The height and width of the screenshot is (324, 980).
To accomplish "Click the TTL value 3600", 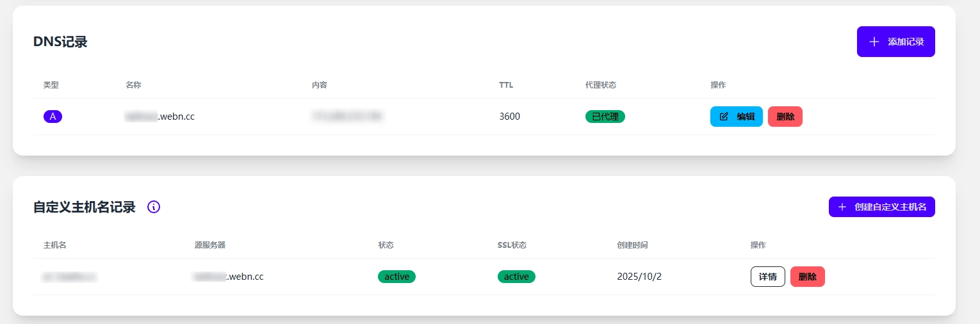I will [509, 117].
